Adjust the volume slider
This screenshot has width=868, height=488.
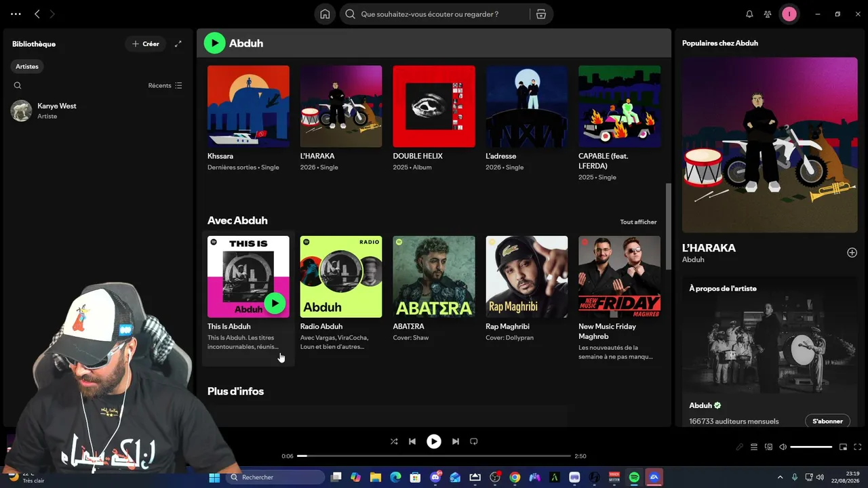pyautogui.click(x=811, y=447)
